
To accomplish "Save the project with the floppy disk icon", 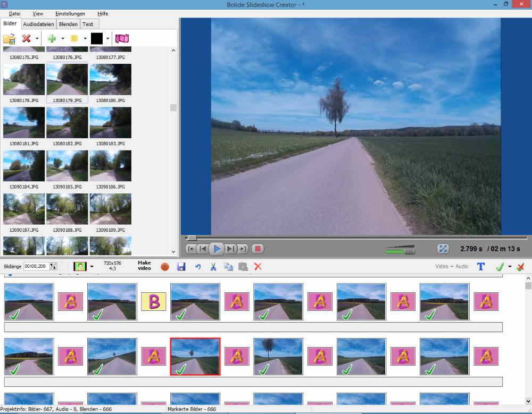I will [181, 266].
